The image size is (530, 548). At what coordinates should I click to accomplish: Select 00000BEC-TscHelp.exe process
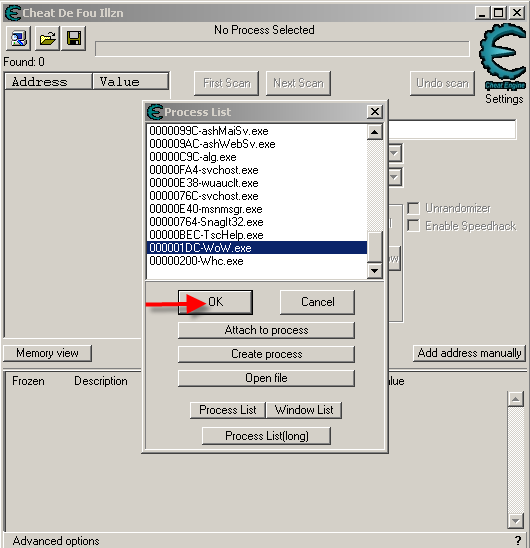pos(257,235)
